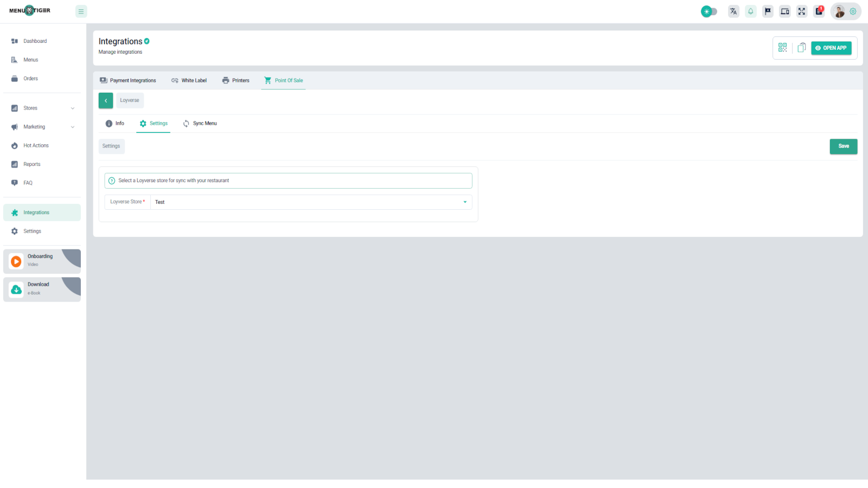The width and height of the screenshot is (868, 488).
Task: Open the Onboarding Video card
Action: (42, 261)
